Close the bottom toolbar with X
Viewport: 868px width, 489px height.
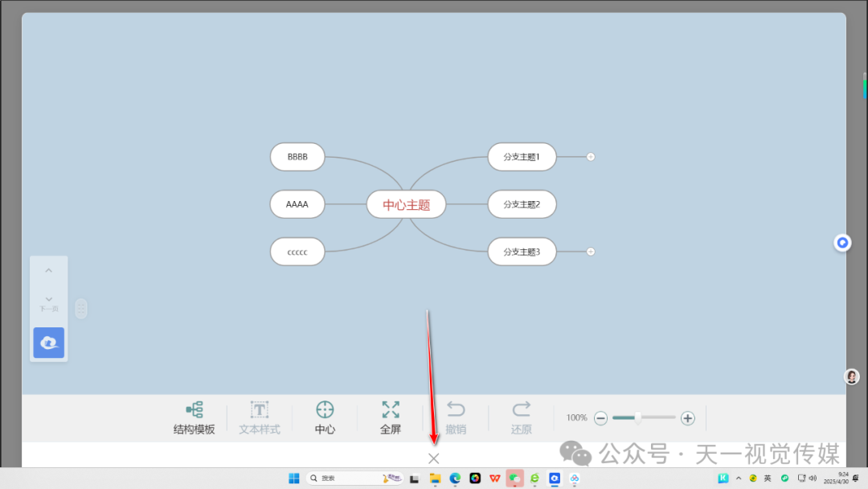pos(434,458)
